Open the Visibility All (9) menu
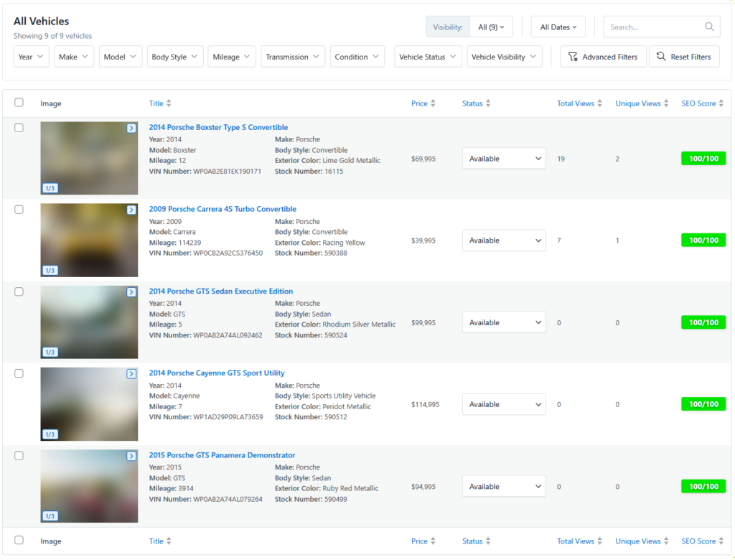Screen dimensions: 735x560 491,27
